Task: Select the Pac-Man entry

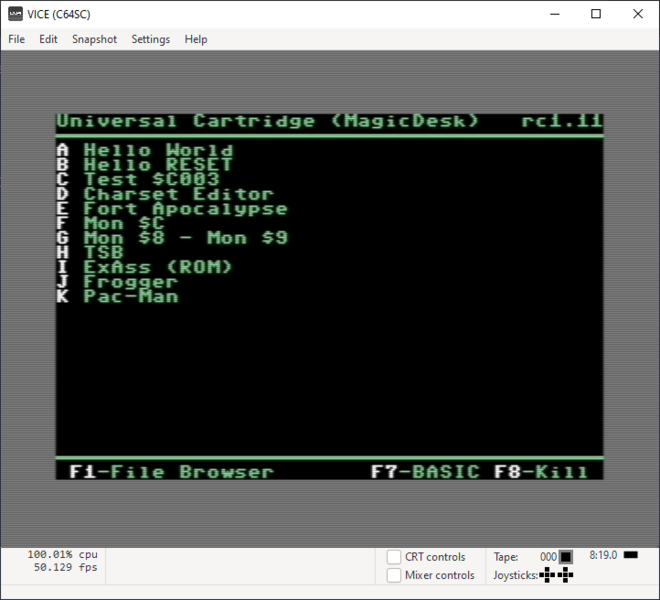Action: click(130, 296)
